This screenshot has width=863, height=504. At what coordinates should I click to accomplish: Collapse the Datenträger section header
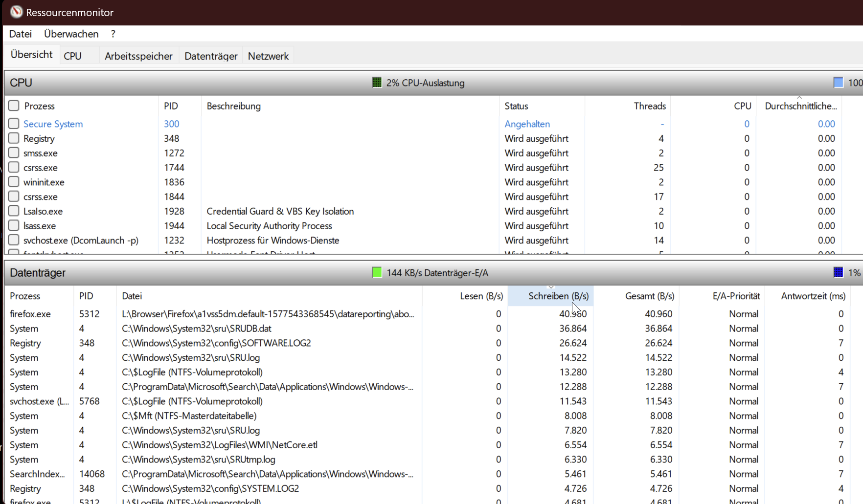click(x=433, y=273)
